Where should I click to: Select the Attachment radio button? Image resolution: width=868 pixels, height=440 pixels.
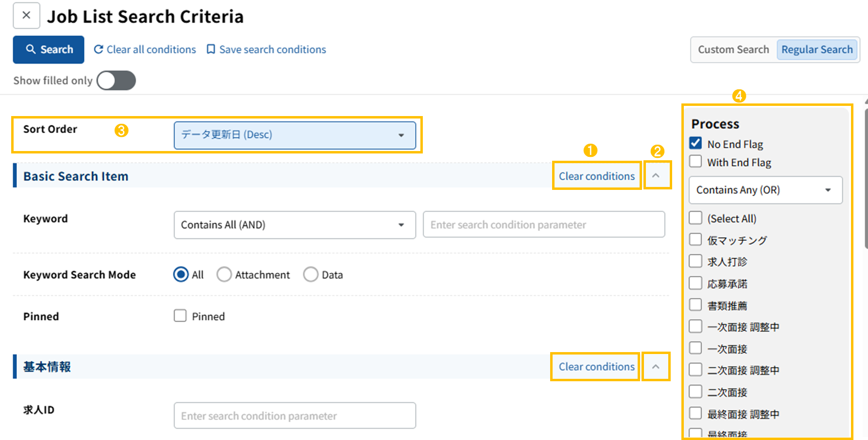pos(224,275)
